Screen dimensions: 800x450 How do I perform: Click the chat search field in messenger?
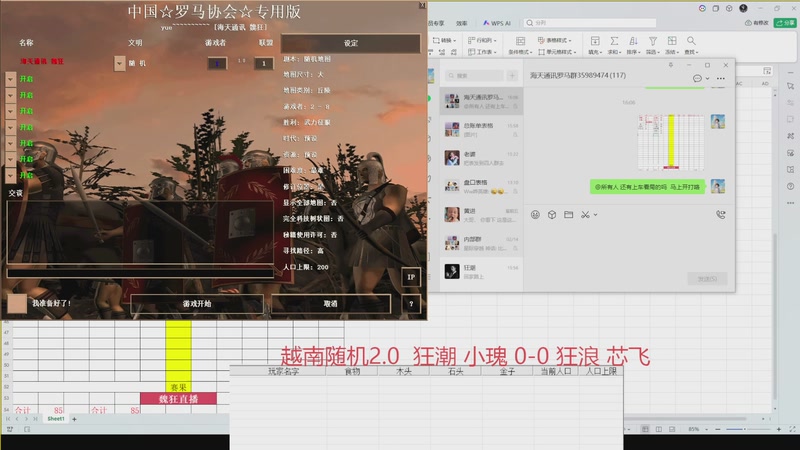(x=474, y=76)
